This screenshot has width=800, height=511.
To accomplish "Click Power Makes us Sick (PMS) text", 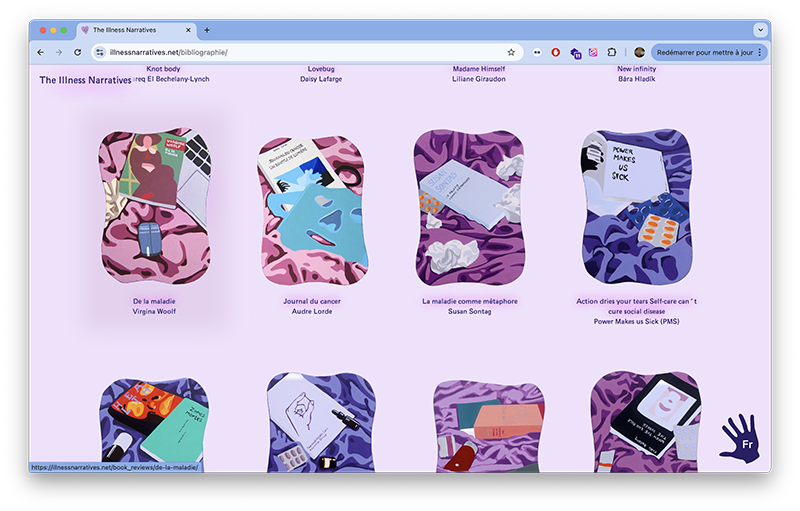I will click(637, 322).
